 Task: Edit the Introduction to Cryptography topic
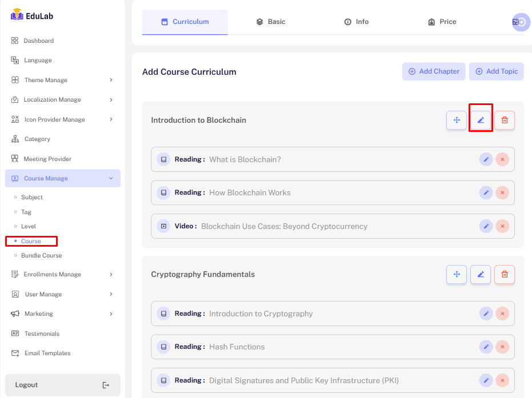(486, 313)
